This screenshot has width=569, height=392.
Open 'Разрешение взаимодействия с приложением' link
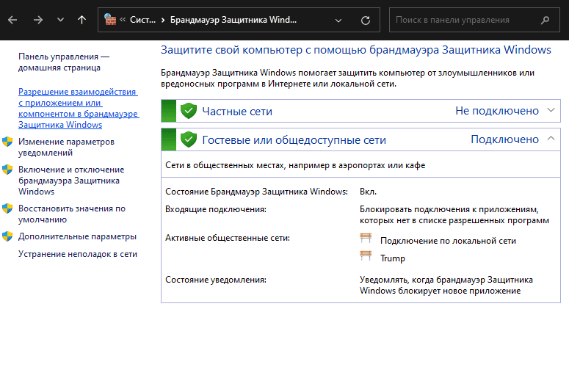[79, 108]
